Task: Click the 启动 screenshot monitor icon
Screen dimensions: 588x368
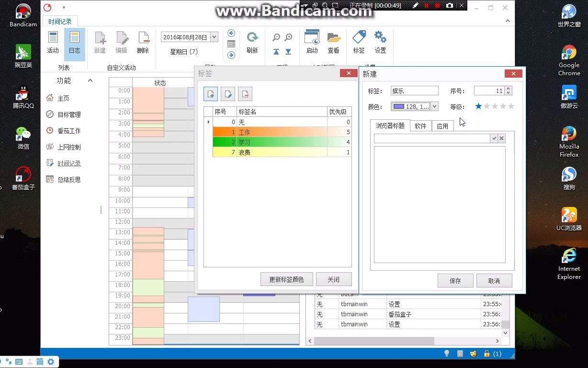Action: pyautogui.click(x=312, y=43)
